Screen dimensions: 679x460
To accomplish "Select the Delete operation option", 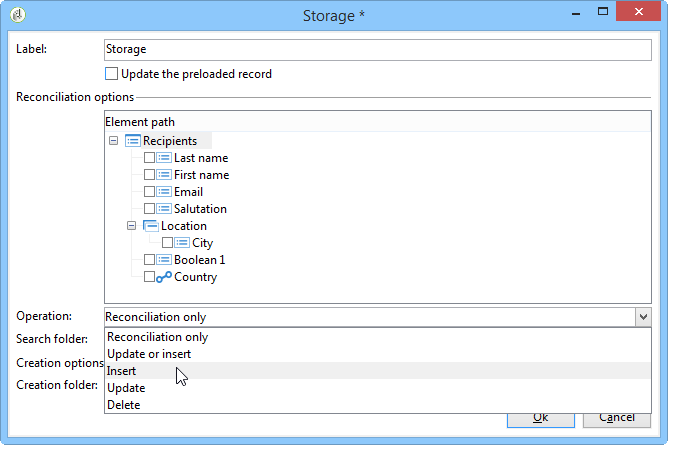I will 124,405.
